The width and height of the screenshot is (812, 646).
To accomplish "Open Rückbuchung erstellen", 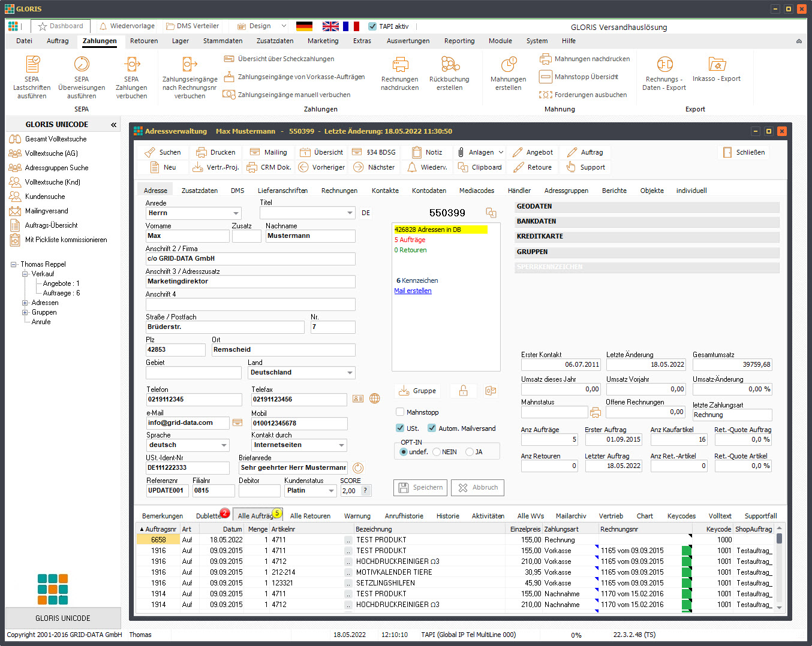I will tap(449, 74).
